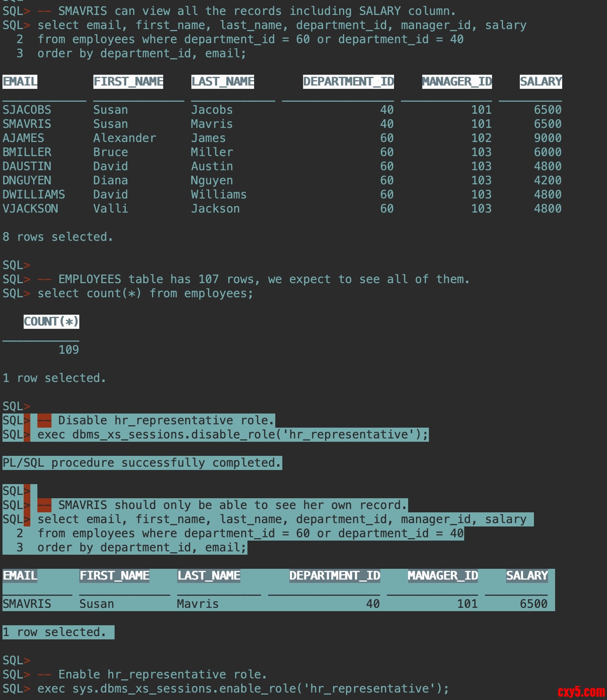Click the salary value 4200

547,181
